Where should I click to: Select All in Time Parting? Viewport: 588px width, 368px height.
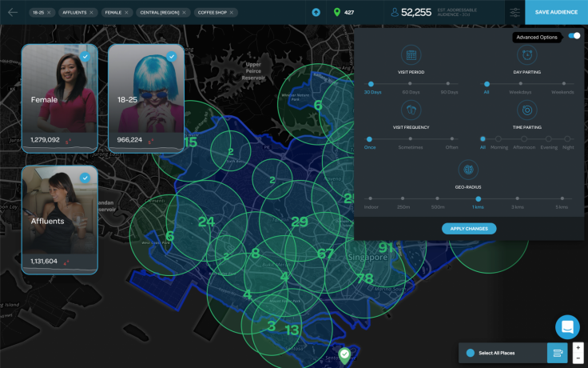click(483, 139)
